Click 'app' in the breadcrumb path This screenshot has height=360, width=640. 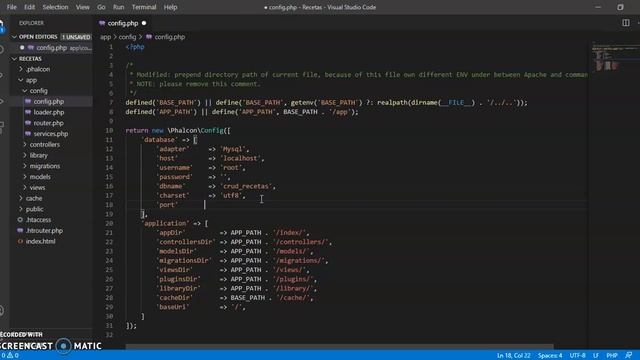click(x=105, y=37)
